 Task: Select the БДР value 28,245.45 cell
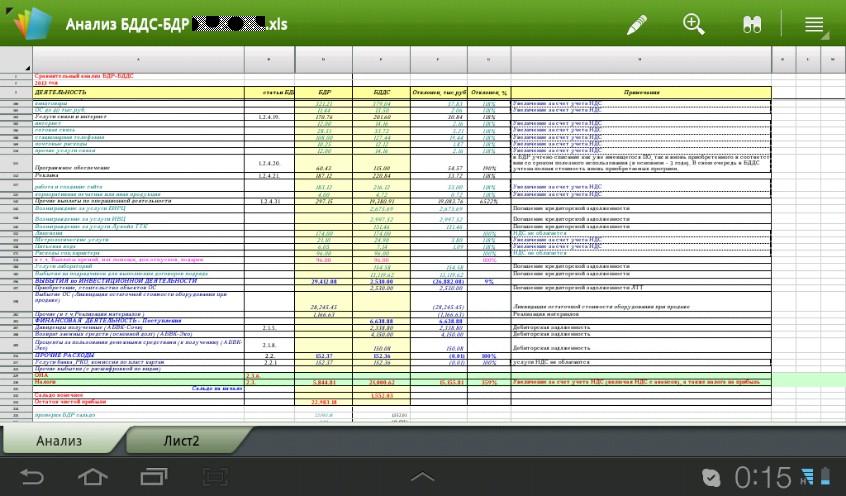(324, 302)
